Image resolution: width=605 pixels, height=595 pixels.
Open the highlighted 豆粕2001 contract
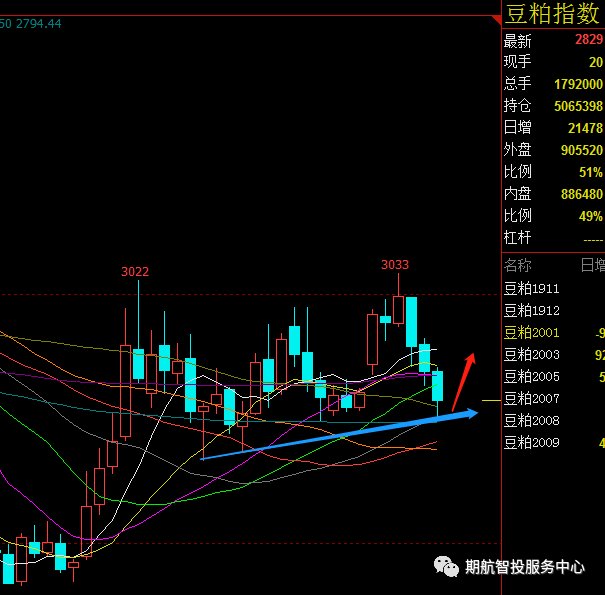(554, 333)
